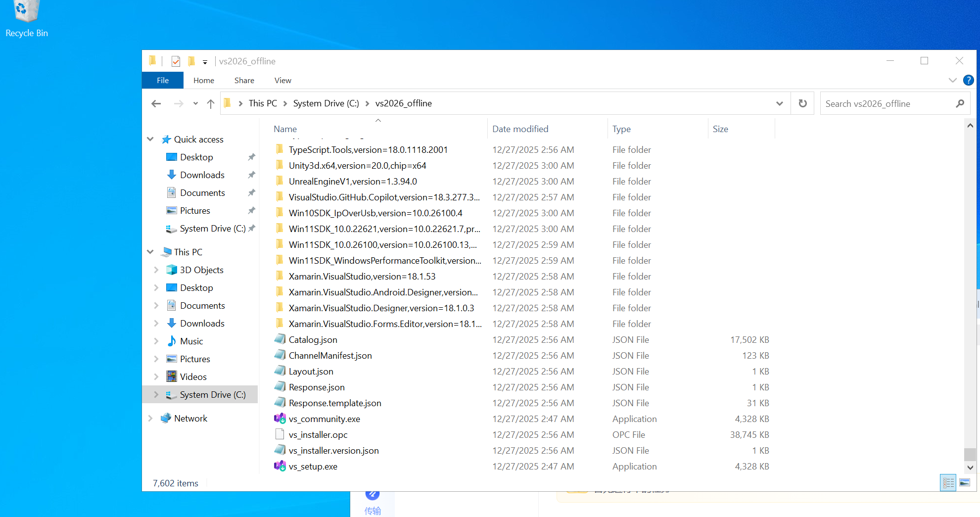This screenshot has width=980, height=517.
Task: Select Catalog.json in the file list
Action: tap(313, 339)
